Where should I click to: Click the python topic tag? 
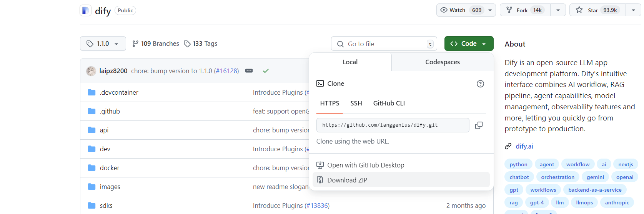[x=518, y=164]
